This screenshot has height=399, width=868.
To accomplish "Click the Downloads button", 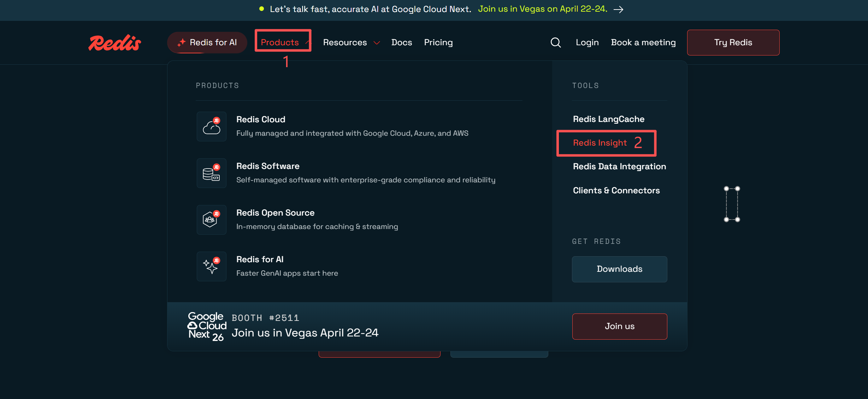I will pyautogui.click(x=619, y=269).
